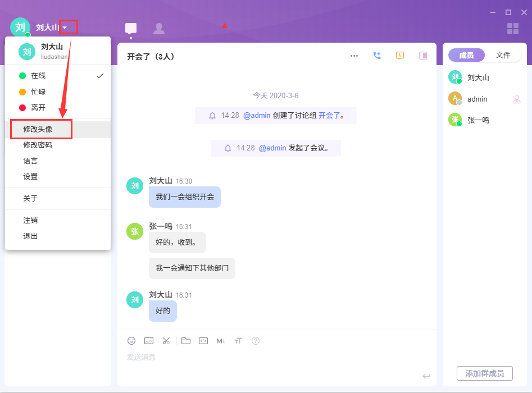Click the apps grid icon
The width and height of the screenshot is (532, 393).
[512, 29]
